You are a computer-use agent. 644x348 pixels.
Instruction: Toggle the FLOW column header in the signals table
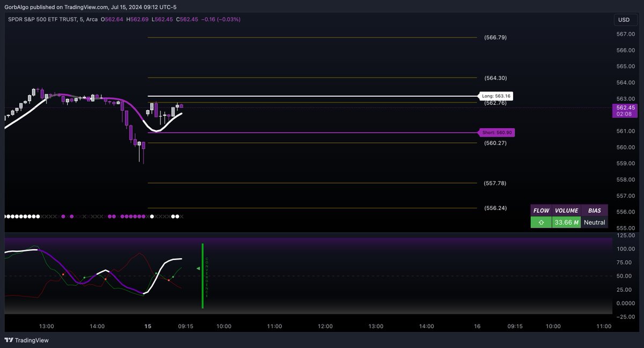(x=541, y=211)
